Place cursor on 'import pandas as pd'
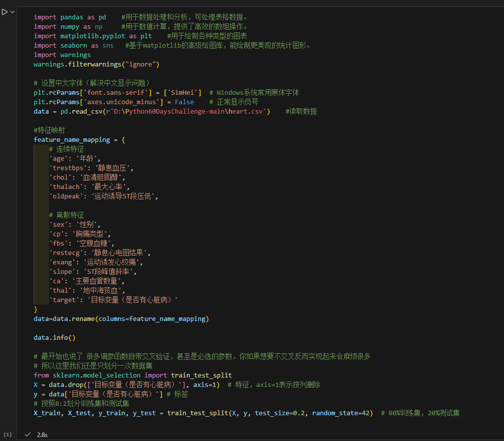 (69, 17)
